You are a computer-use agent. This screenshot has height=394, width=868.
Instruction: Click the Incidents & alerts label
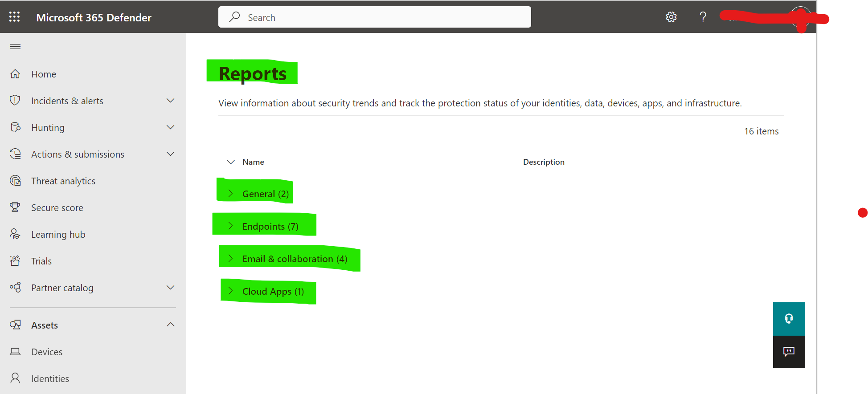click(x=67, y=101)
